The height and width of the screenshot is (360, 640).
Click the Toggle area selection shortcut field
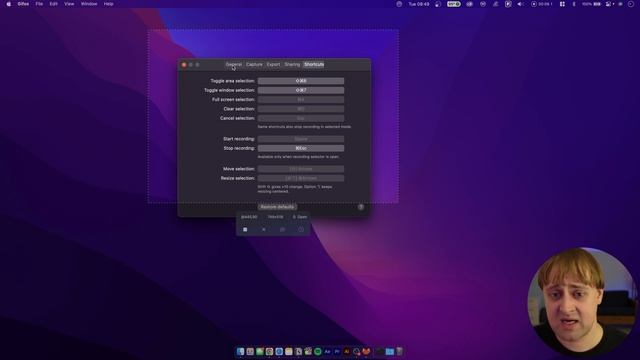tap(301, 81)
